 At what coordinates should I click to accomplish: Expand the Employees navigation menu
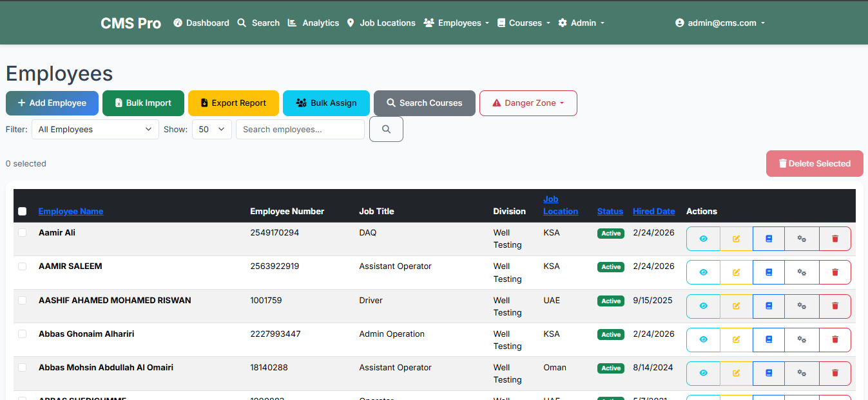(456, 23)
